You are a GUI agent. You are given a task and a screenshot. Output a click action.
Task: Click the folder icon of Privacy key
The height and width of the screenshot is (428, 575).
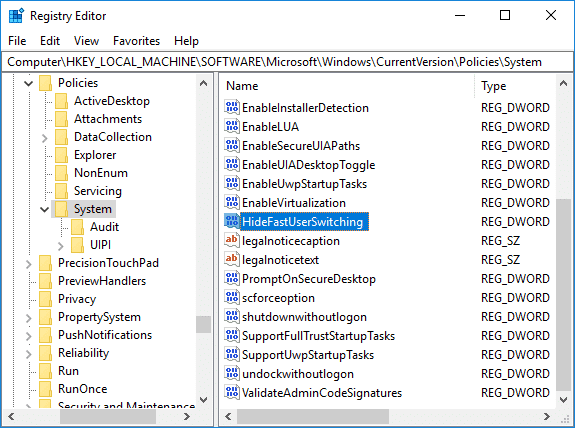tap(45, 299)
